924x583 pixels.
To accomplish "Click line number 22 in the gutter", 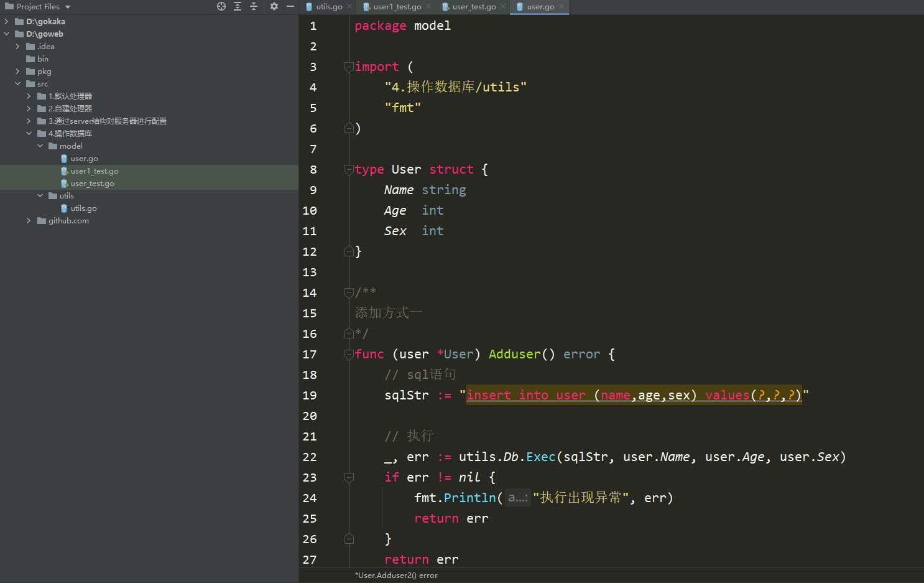I will (310, 457).
